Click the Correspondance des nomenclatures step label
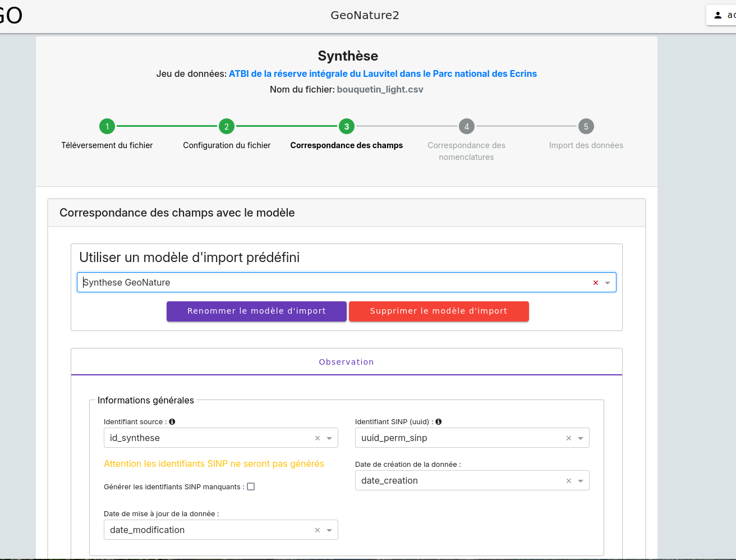This screenshot has height=560, width=736. pyautogui.click(x=467, y=151)
